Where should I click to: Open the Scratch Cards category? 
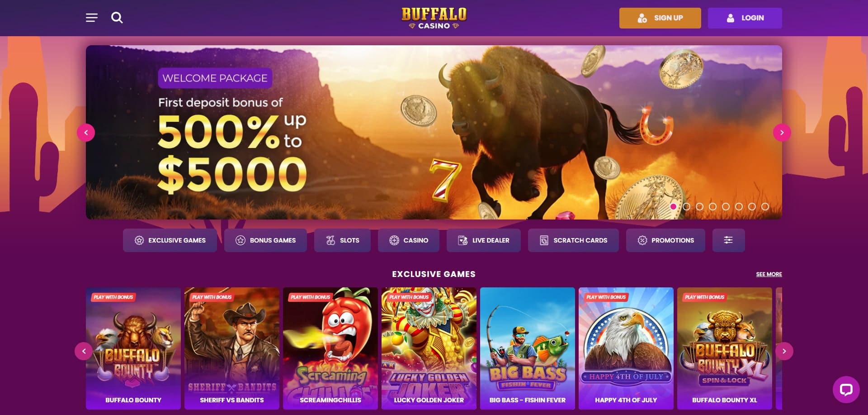point(573,240)
